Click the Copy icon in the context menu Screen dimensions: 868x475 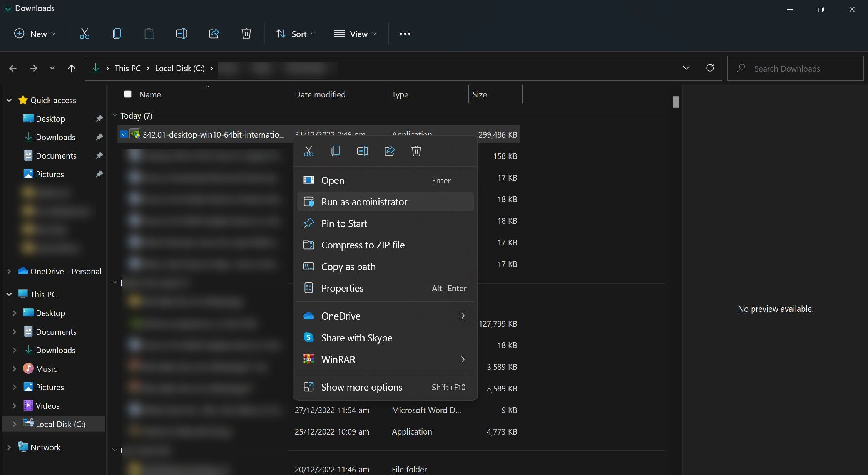pyautogui.click(x=335, y=151)
